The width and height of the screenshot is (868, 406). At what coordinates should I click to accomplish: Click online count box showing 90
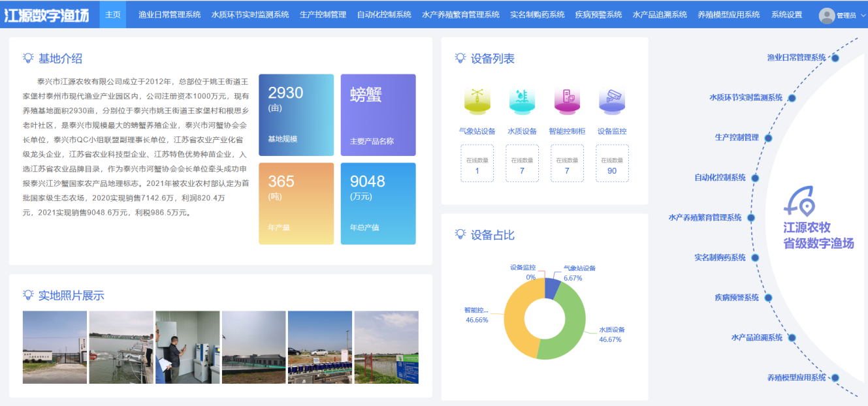pos(612,163)
